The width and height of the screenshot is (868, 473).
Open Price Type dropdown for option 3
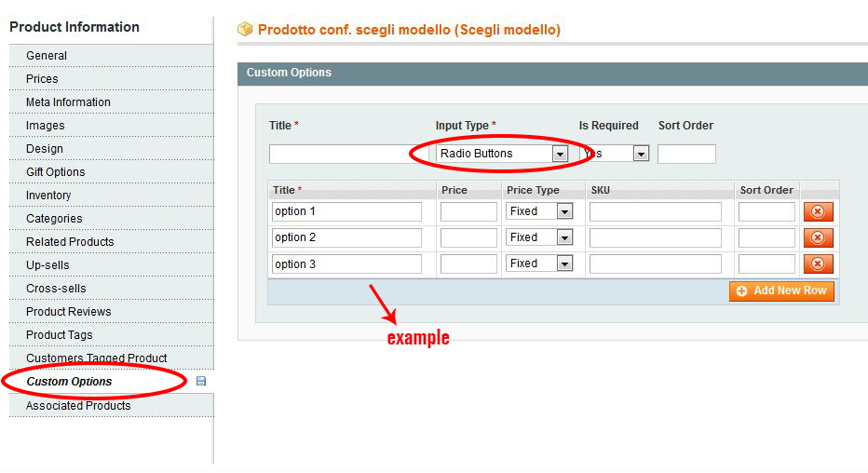[x=539, y=264]
